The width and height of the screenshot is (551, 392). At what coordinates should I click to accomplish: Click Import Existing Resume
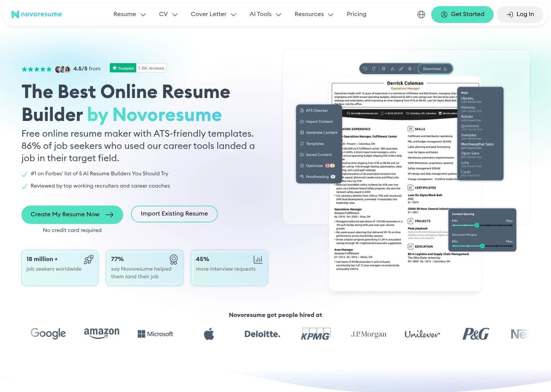(174, 214)
